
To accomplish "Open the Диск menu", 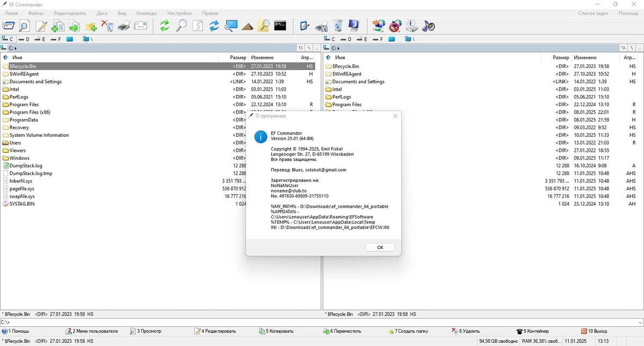I will (x=102, y=13).
